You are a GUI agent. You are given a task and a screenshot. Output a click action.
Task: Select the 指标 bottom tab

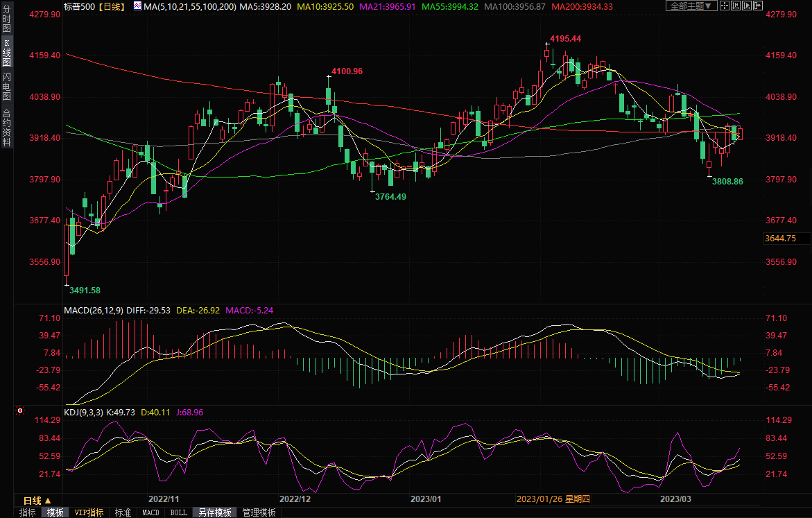pos(28,512)
